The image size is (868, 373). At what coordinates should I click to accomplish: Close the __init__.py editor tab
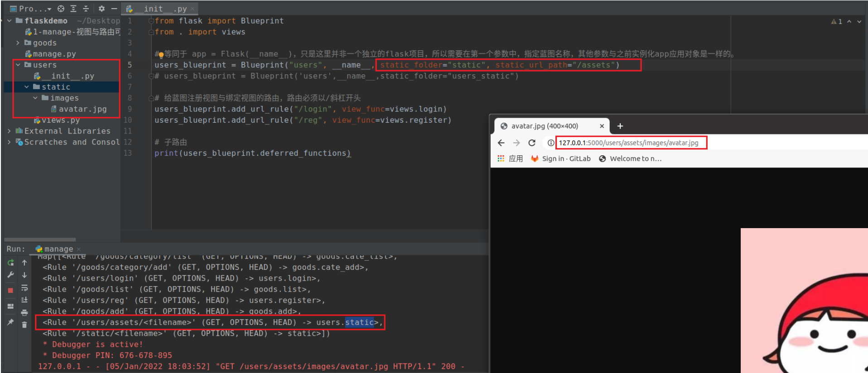click(193, 9)
